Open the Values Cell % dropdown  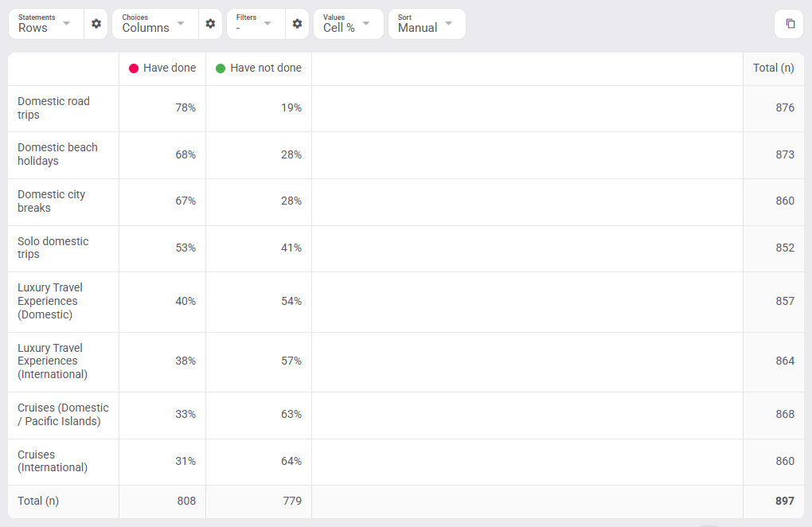(349, 24)
